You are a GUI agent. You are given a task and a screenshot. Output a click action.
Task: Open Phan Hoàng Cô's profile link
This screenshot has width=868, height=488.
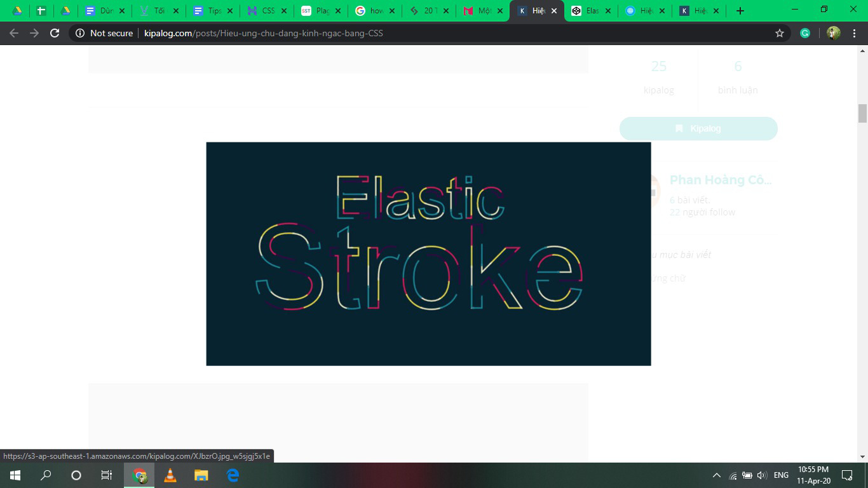coord(721,180)
